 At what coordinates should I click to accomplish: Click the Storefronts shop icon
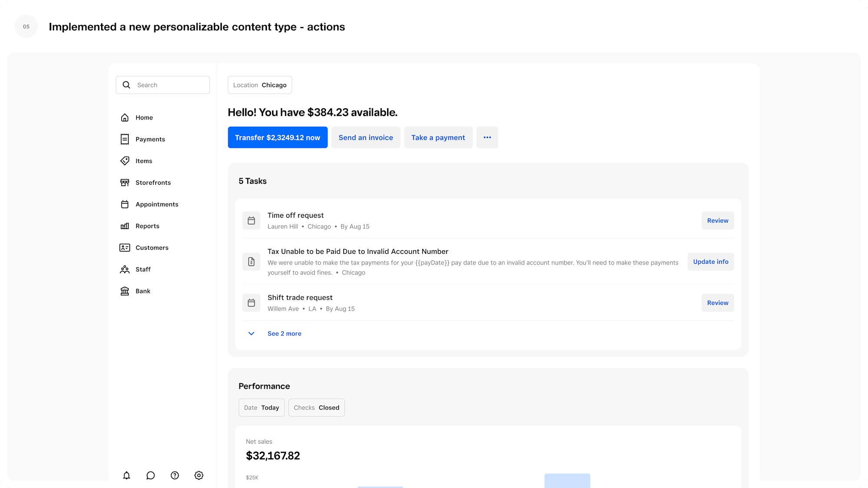(125, 183)
